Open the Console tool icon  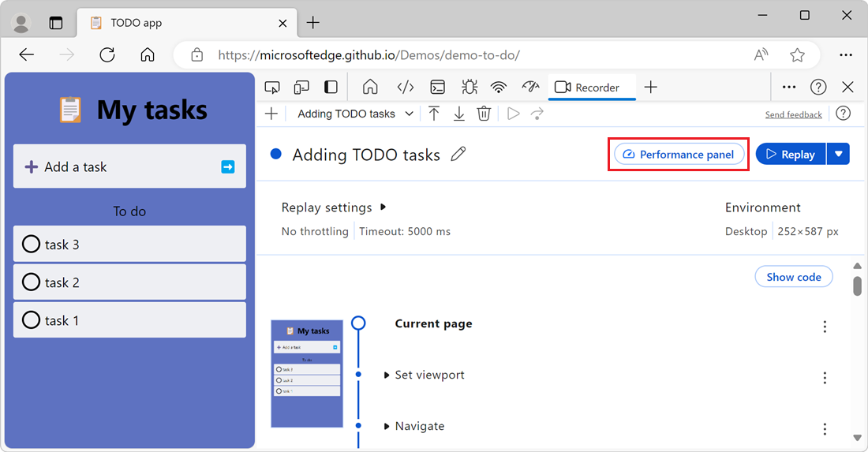click(437, 87)
